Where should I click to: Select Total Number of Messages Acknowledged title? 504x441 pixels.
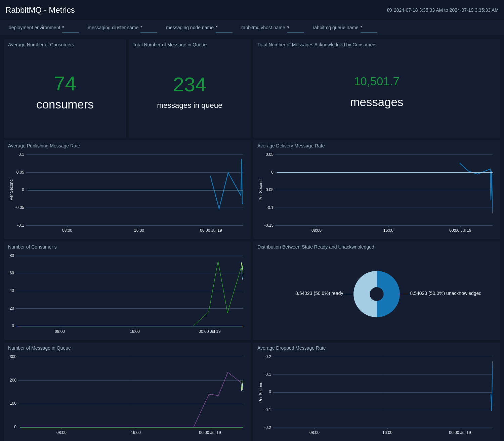click(x=317, y=45)
